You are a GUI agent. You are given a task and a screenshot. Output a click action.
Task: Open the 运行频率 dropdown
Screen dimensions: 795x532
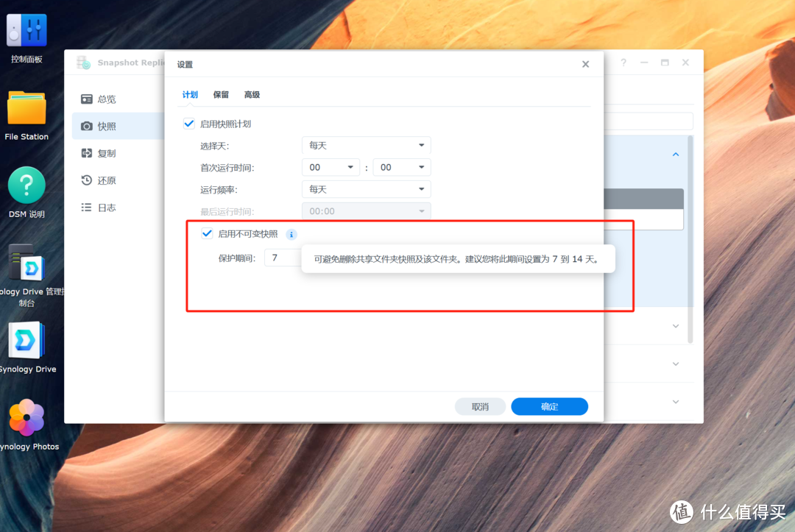point(366,189)
